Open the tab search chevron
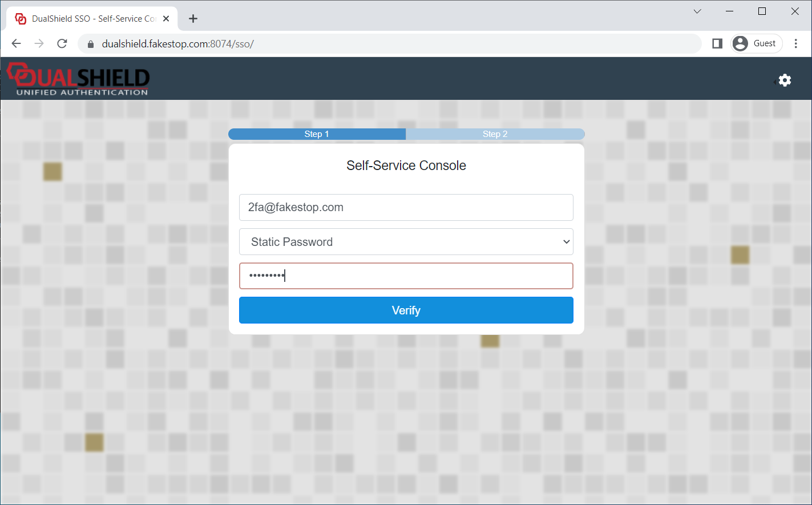 (697, 11)
